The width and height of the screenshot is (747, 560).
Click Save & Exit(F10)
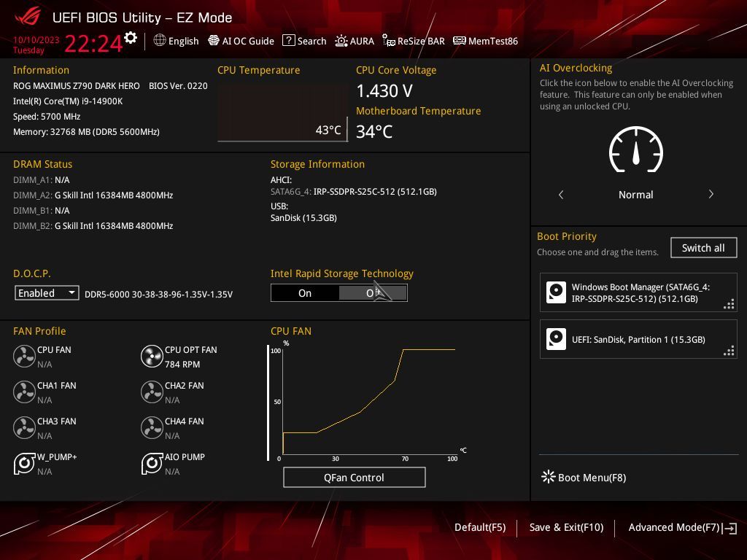(x=566, y=527)
